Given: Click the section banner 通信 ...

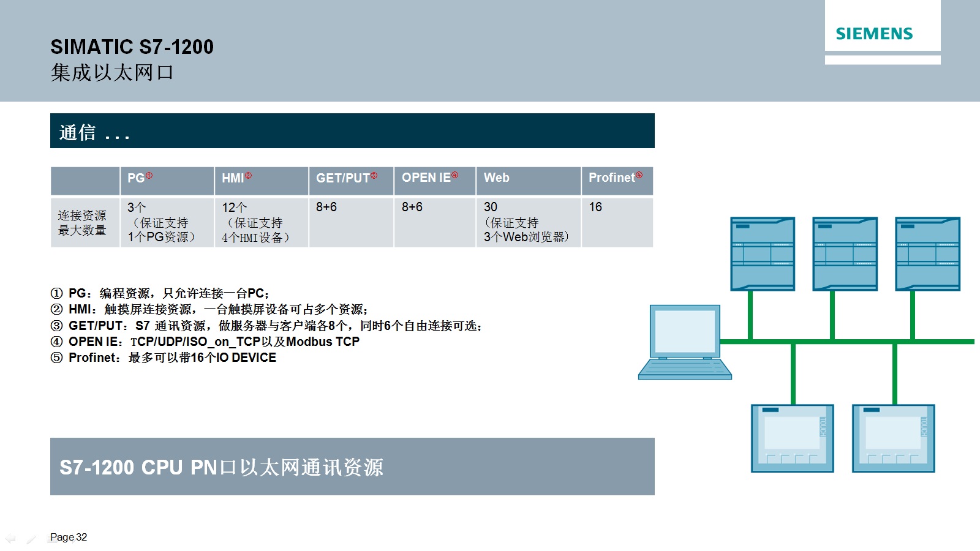Looking at the screenshot, I should tap(352, 131).
